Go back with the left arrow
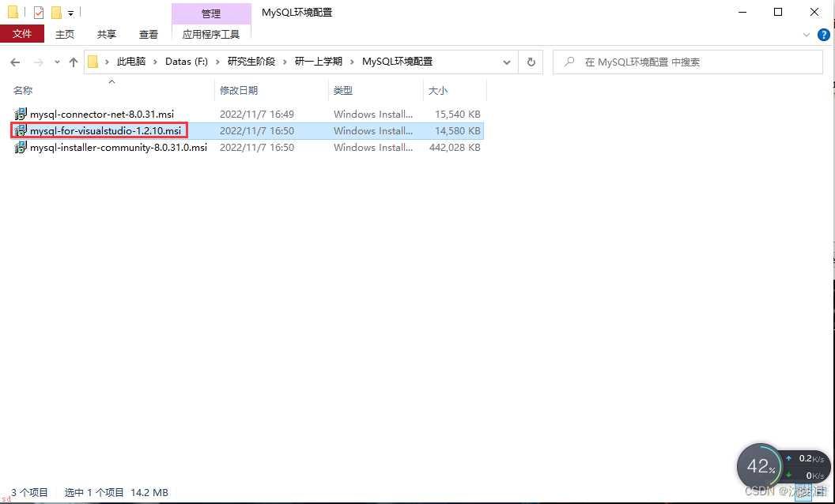The image size is (835, 504). pyautogui.click(x=16, y=62)
